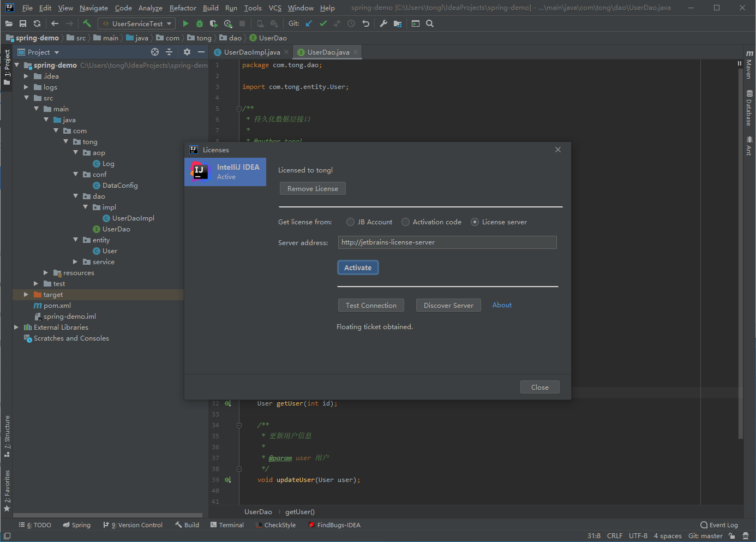This screenshot has width=756, height=542.
Task: Select Activation code radio option
Action: [431, 222]
